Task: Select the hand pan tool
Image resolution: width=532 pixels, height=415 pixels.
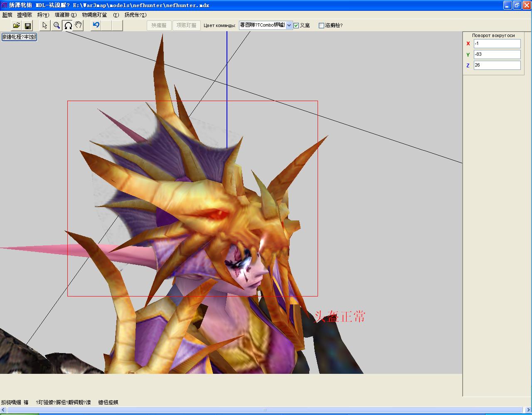Action: [x=79, y=25]
